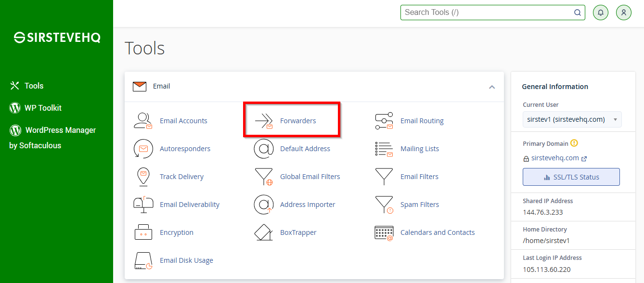Open the Current User dropdown

point(572,119)
